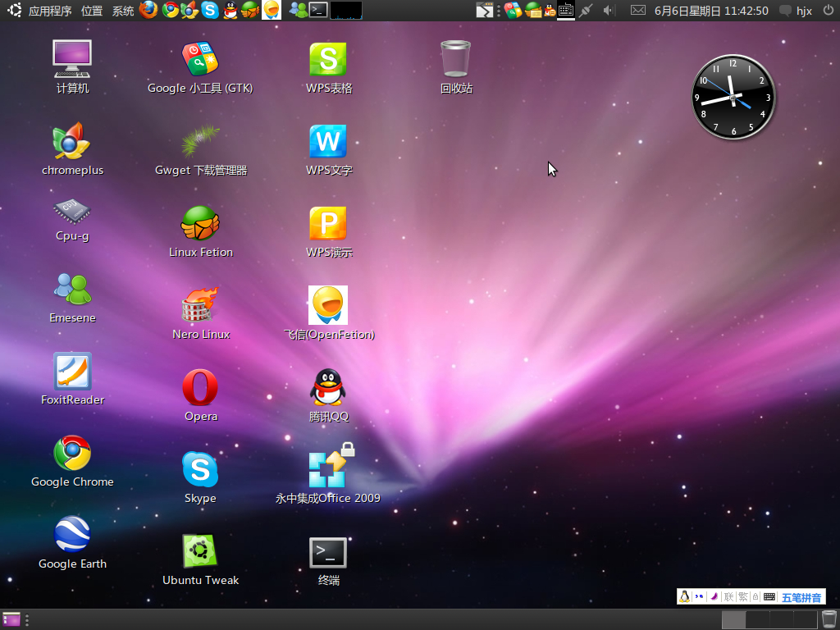Screen dimensions: 840x630
Task: Click the Fetion tray icon in top panel
Action: [533, 10]
